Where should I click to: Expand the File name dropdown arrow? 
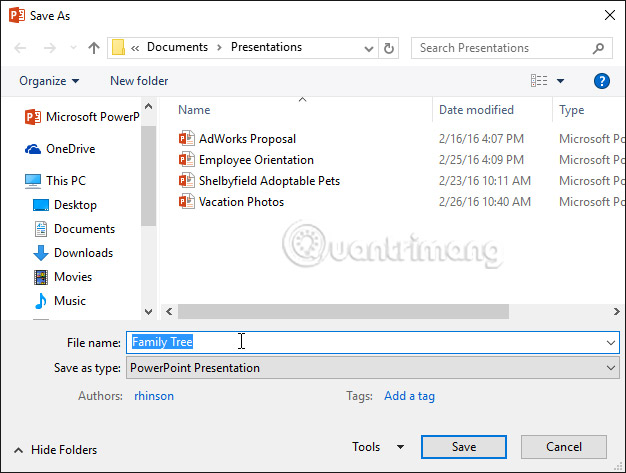610,343
